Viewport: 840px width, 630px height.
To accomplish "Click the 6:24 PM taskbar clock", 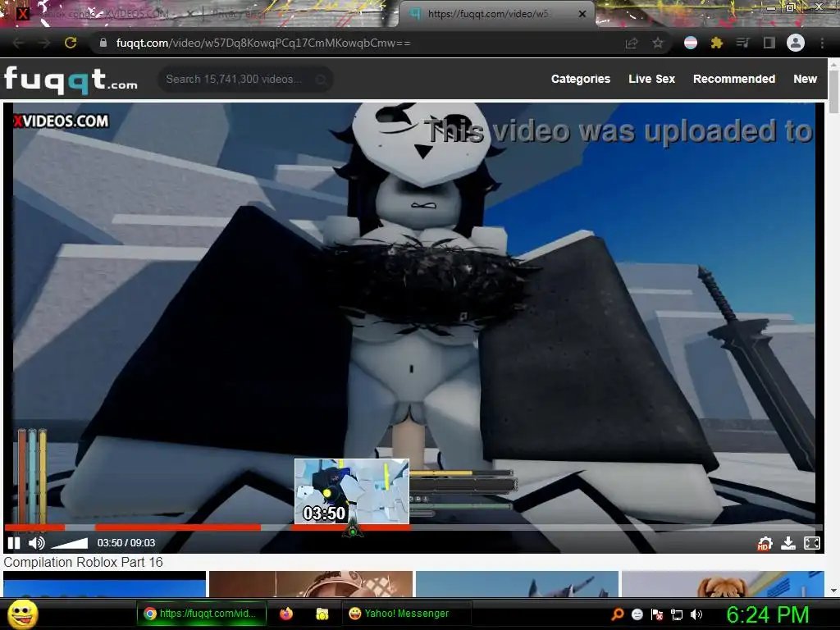I will coord(768,614).
